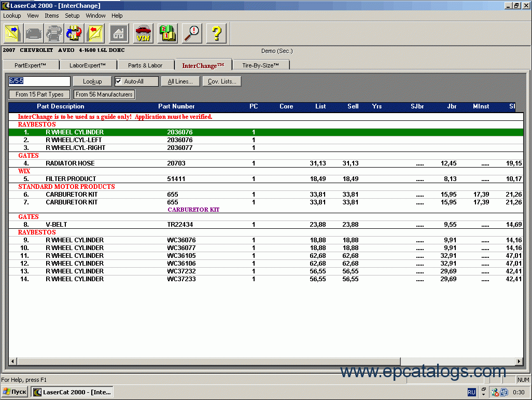Open the Items menu
The height and width of the screenshot is (400, 532).
coord(51,16)
